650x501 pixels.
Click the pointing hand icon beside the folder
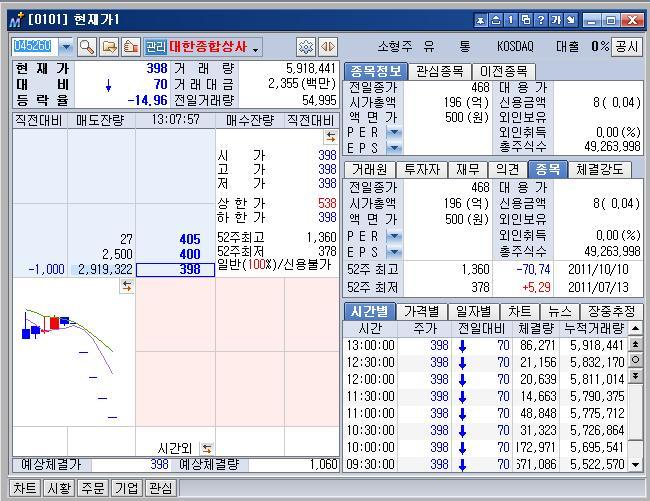coord(131,47)
